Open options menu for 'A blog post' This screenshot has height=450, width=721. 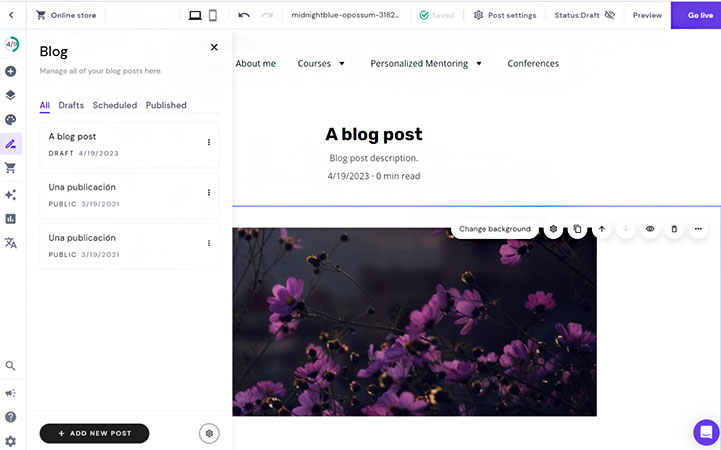coord(209,142)
